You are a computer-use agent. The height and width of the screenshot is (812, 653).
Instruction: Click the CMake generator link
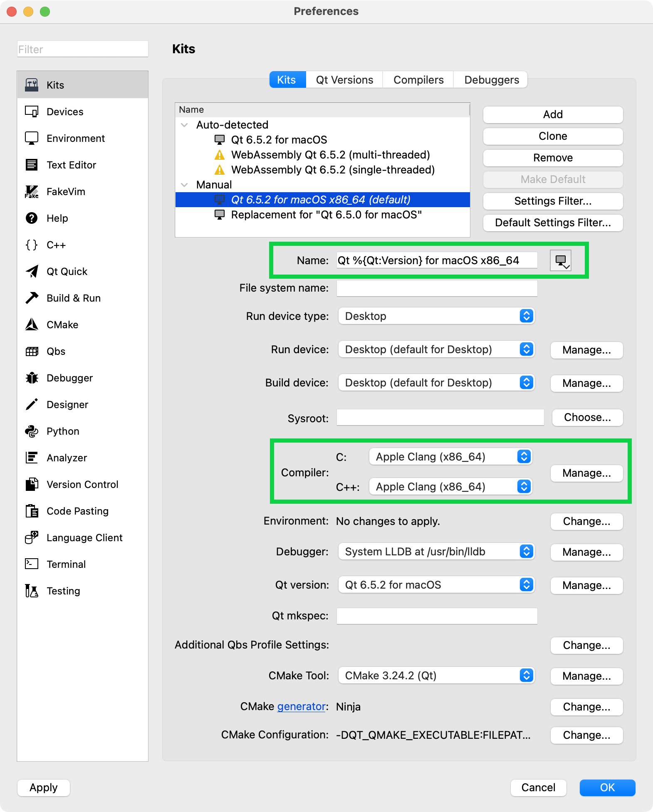click(x=301, y=707)
